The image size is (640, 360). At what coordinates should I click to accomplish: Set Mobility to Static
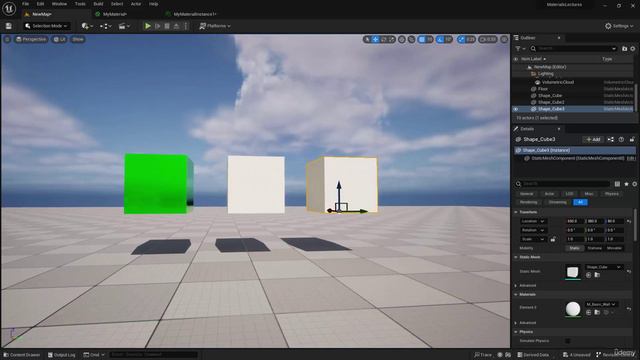(x=574, y=248)
